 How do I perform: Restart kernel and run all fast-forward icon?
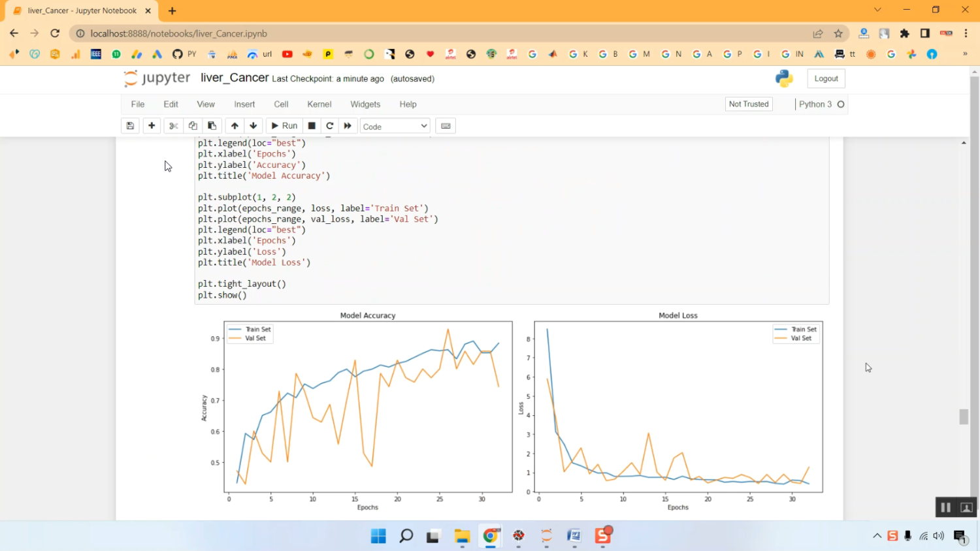(348, 126)
